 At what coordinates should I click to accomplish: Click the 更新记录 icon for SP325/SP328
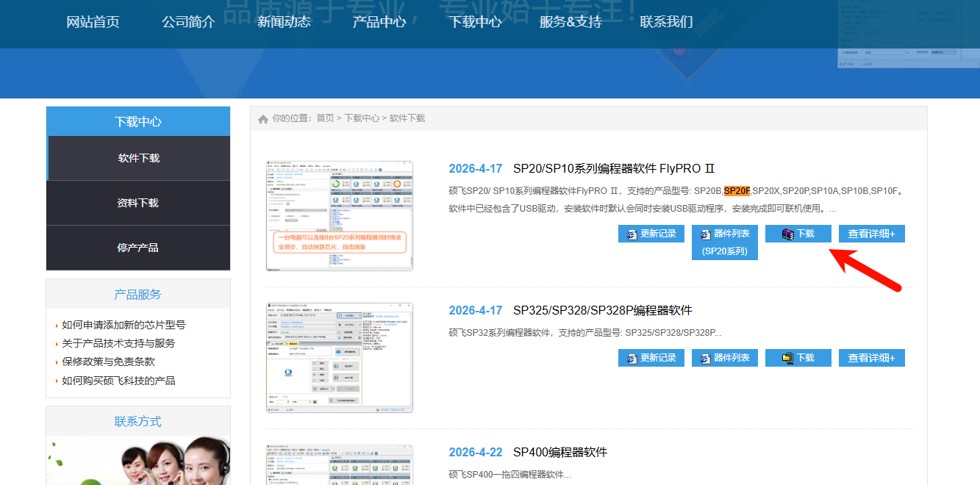tap(632, 359)
